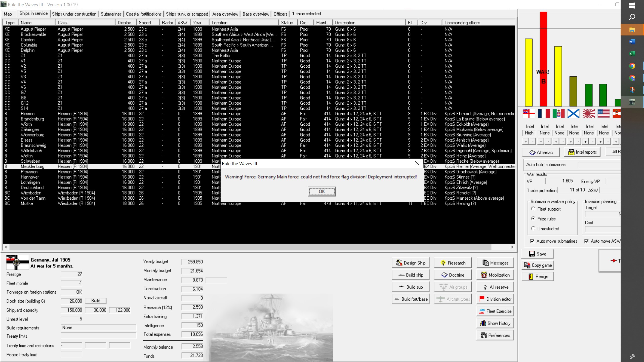Open the Research screen

point(452,262)
